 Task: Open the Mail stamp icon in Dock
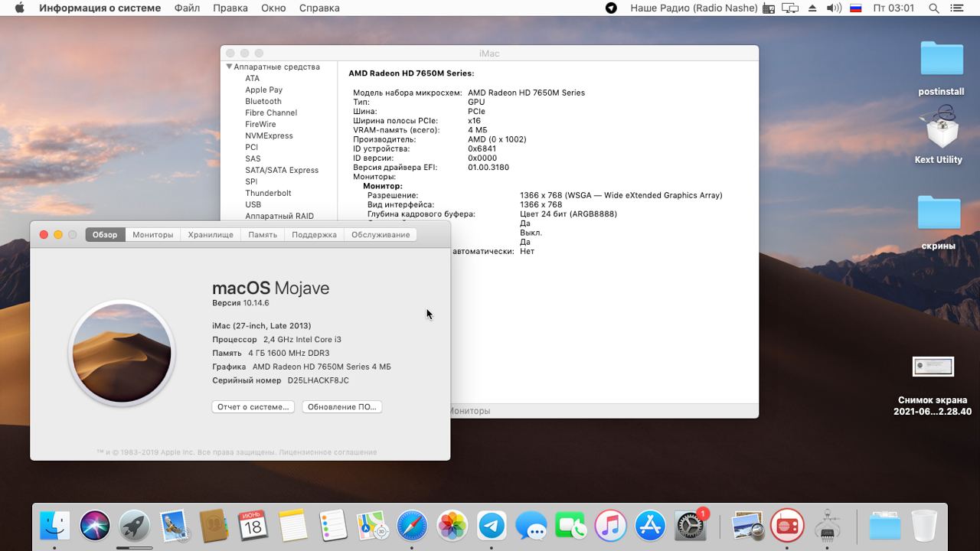coord(175,526)
